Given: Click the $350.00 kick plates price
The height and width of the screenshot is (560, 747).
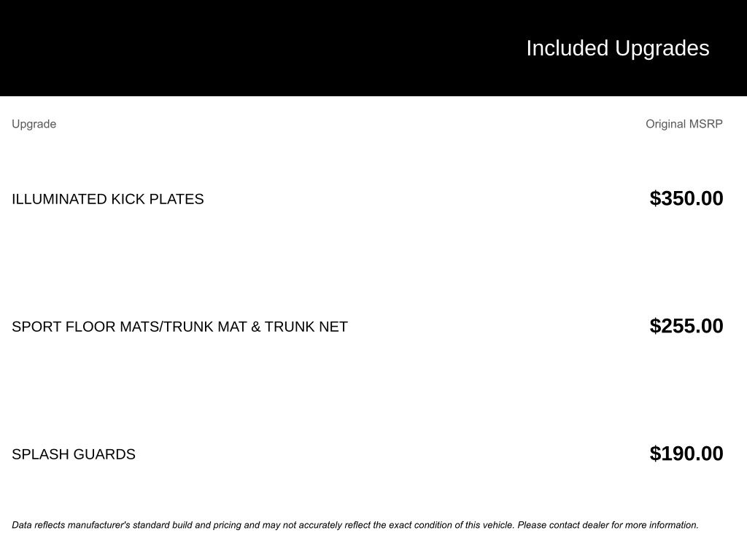Looking at the screenshot, I should (686, 198).
